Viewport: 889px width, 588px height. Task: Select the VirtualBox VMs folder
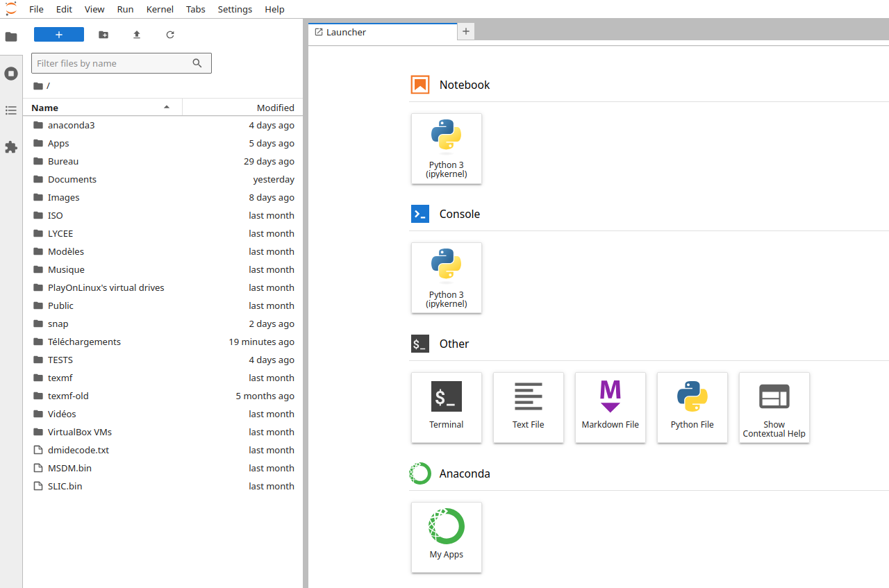point(163,432)
